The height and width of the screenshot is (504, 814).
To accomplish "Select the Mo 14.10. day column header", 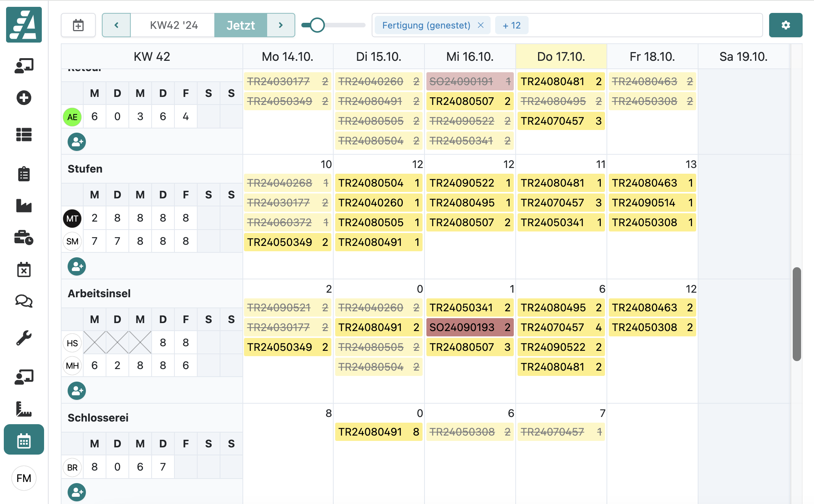I will (x=287, y=57).
